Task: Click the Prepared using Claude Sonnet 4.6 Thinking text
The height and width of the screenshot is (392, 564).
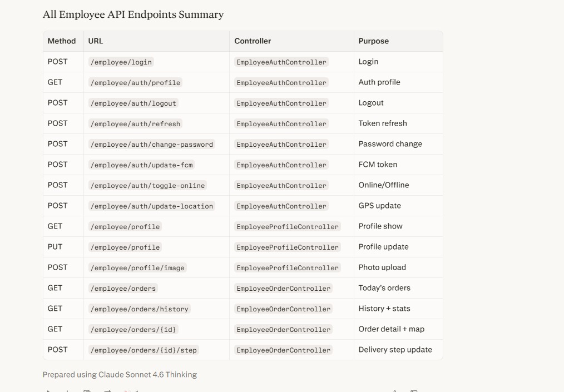Action: point(120,374)
